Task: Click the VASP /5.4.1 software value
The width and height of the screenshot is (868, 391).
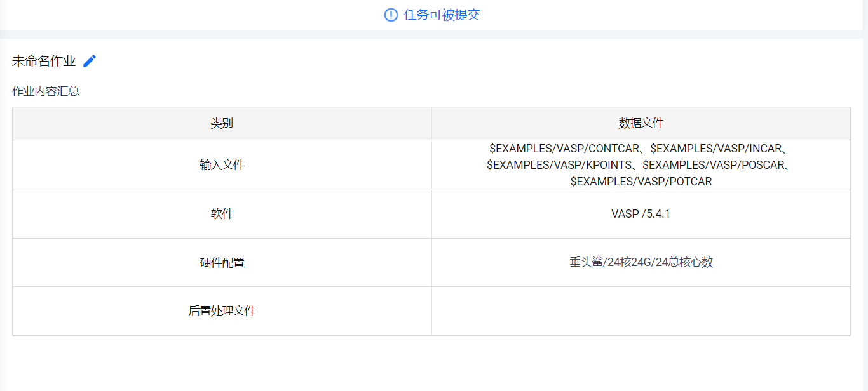Action: (641, 214)
